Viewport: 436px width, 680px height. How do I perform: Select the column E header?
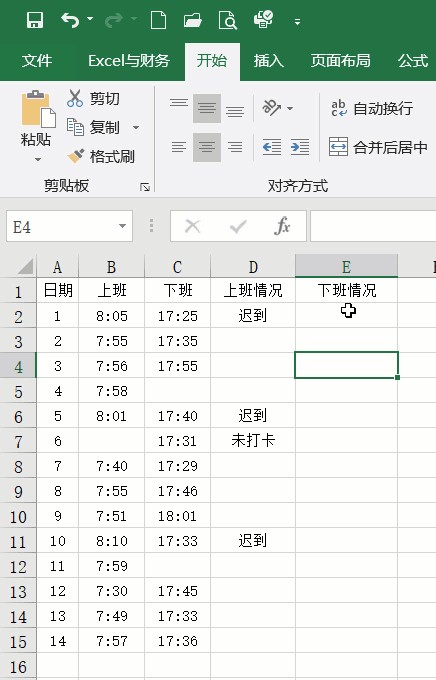pos(346,266)
